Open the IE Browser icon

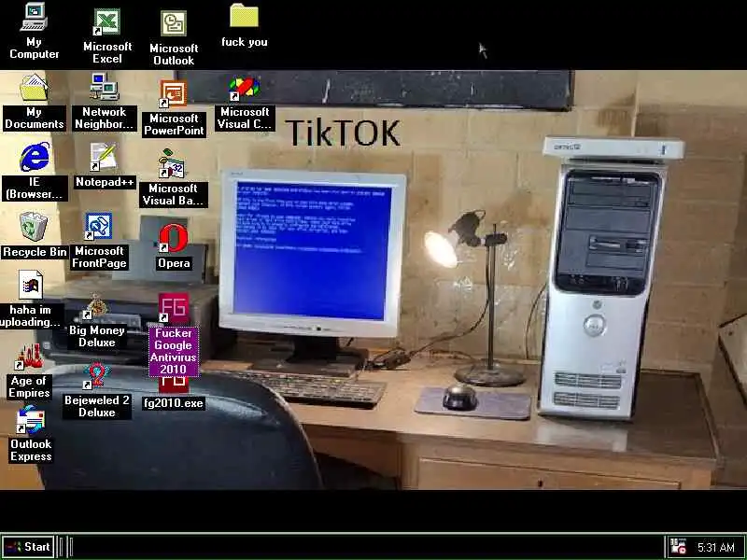(x=35, y=157)
